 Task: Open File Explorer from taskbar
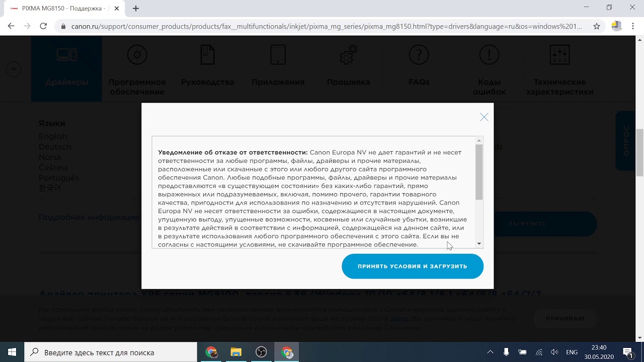click(236, 352)
